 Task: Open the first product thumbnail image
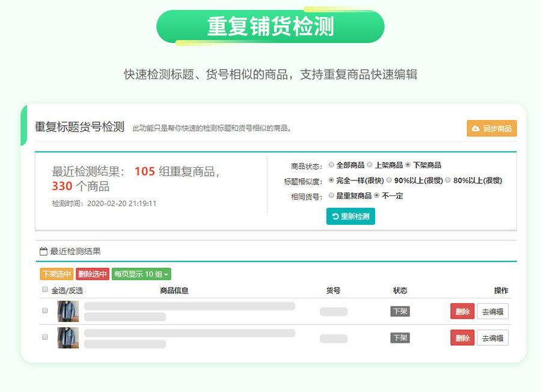tap(68, 311)
